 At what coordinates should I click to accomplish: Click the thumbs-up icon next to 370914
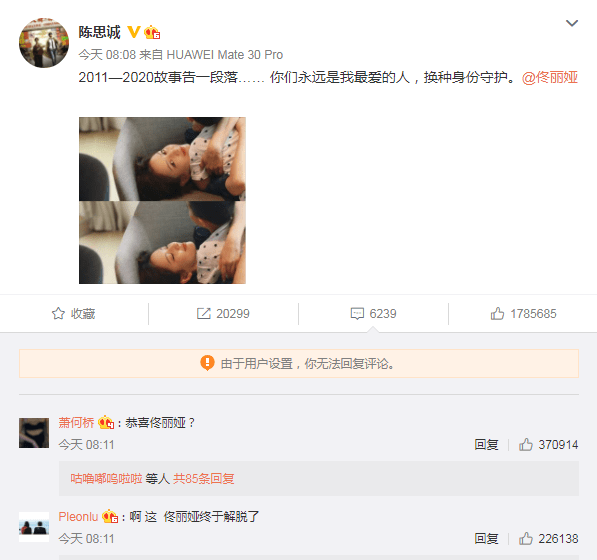526,444
